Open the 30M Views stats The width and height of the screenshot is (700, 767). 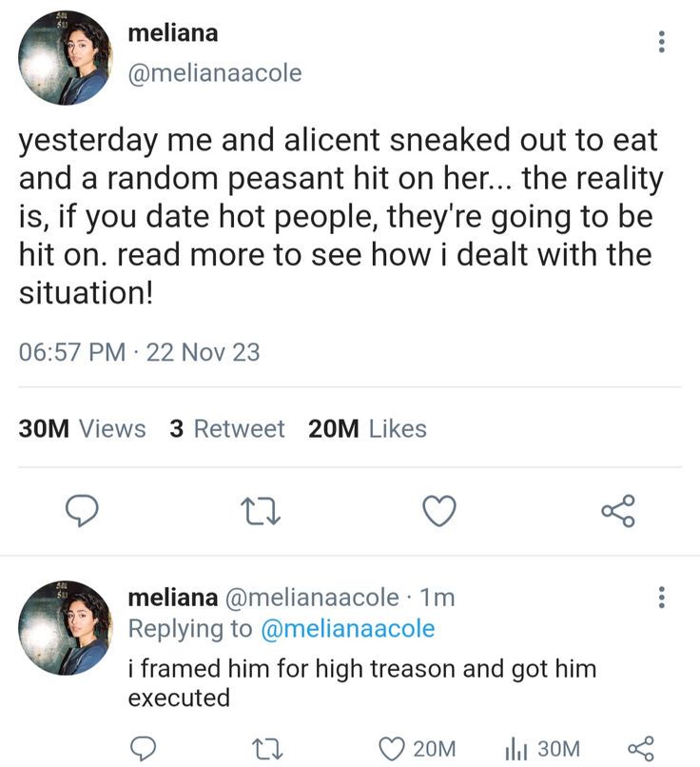point(83,429)
